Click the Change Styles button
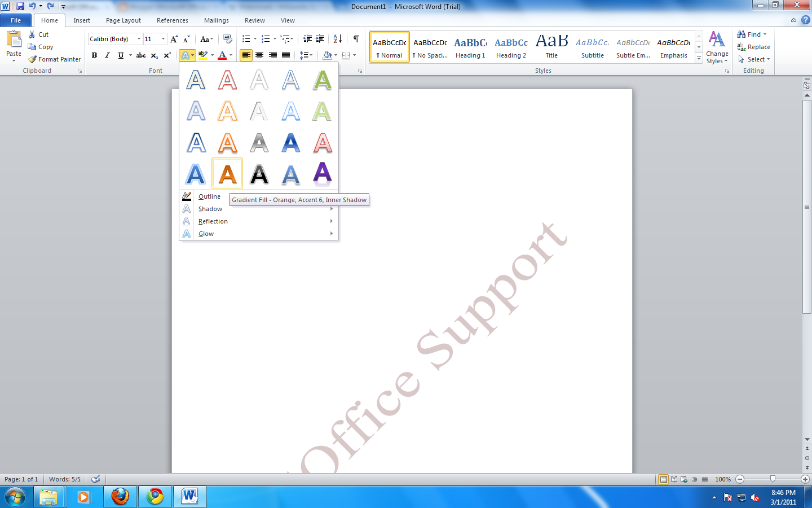 tap(717, 47)
